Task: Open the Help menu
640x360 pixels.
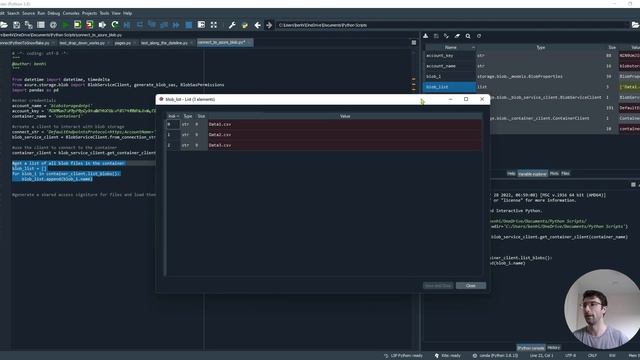Action: [x=127, y=13]
